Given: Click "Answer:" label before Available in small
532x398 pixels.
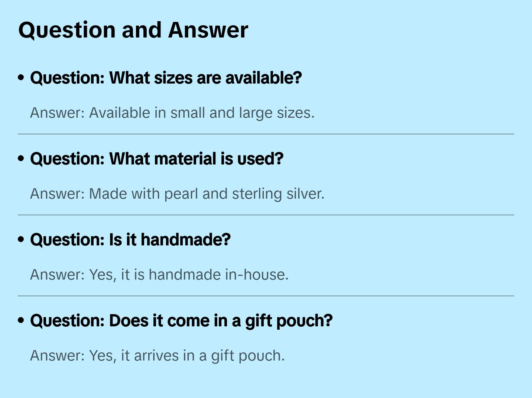Looking at the screenshot, I should tap(58, 113).
